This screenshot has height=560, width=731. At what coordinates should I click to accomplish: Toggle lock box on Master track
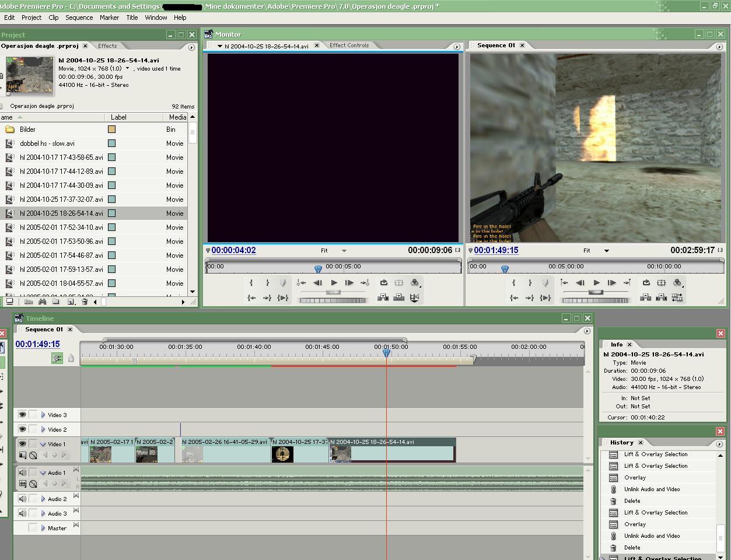pyautogui.click(x=33, y=528)
